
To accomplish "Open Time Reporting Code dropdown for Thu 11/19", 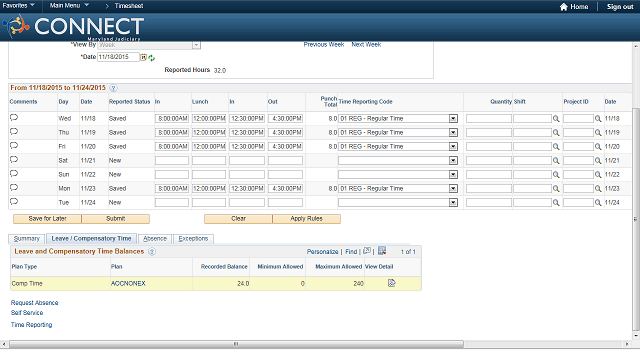I will coord(453,133).
